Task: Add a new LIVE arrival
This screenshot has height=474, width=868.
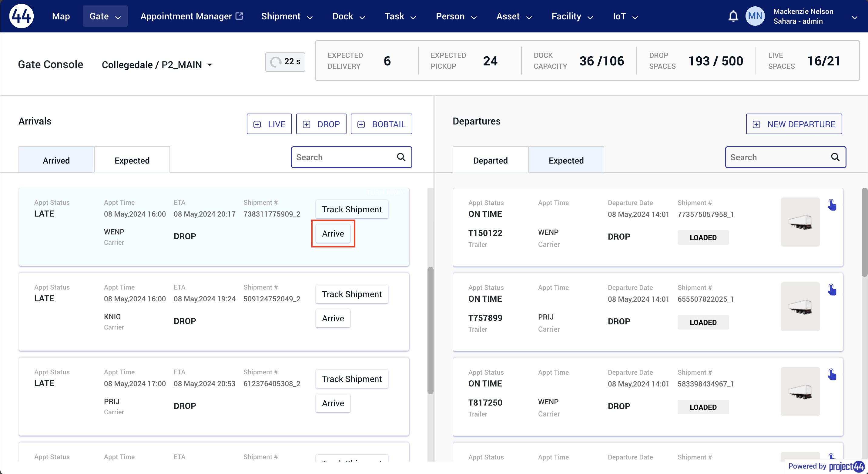Action: (x=269, y=124)
